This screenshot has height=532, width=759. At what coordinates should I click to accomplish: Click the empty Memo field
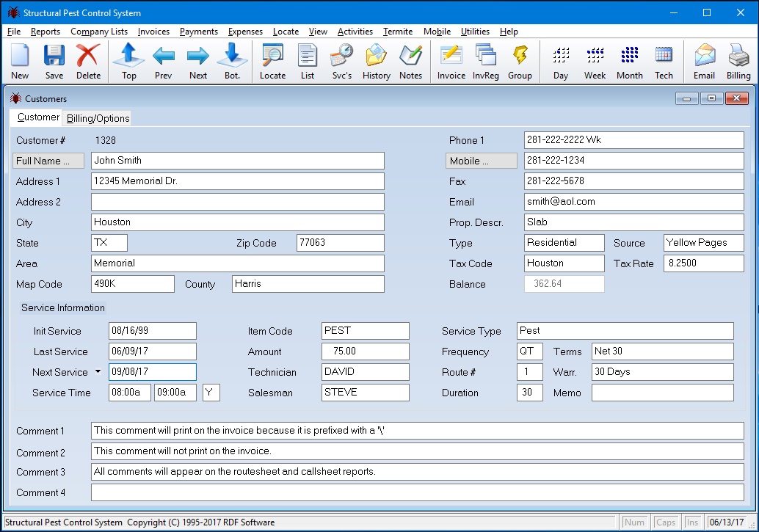663,393
